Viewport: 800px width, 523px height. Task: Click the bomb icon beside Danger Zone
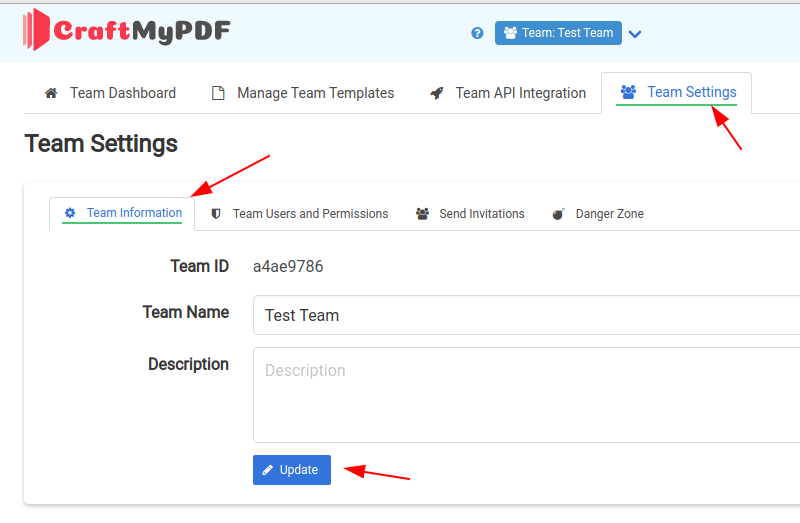coord(559,214)
